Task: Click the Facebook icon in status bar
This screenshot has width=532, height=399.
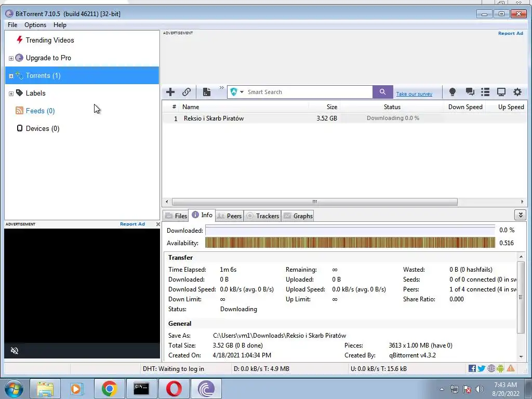Action: click(x=472, y=368)
